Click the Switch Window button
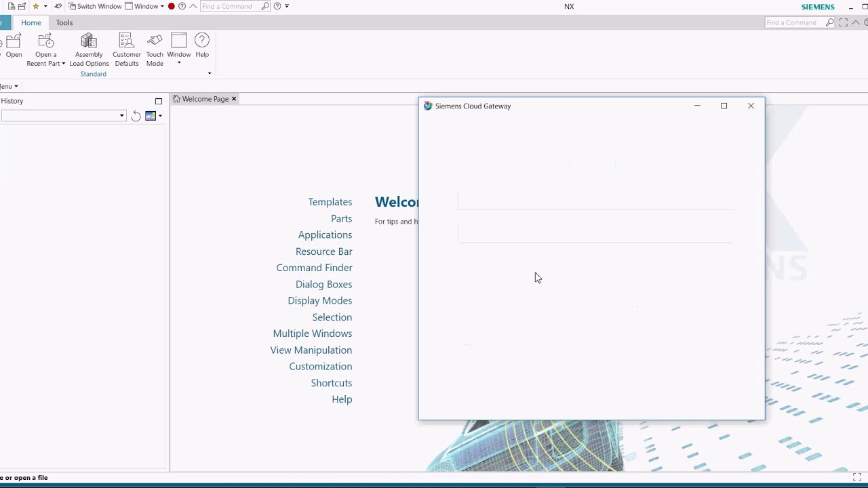This screenshot has height=488, width=868. coord(95,6)
